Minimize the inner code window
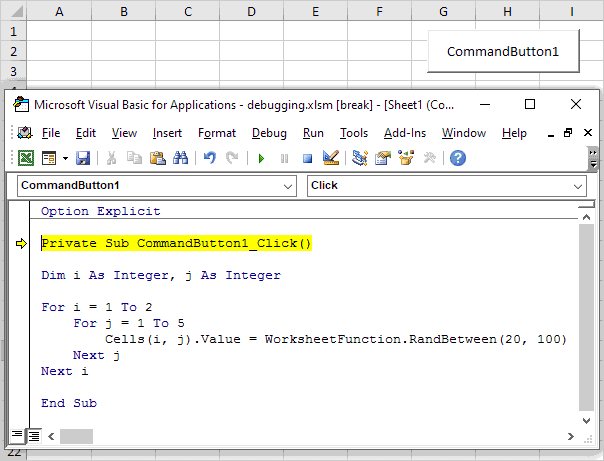 [x=551, y=134]
